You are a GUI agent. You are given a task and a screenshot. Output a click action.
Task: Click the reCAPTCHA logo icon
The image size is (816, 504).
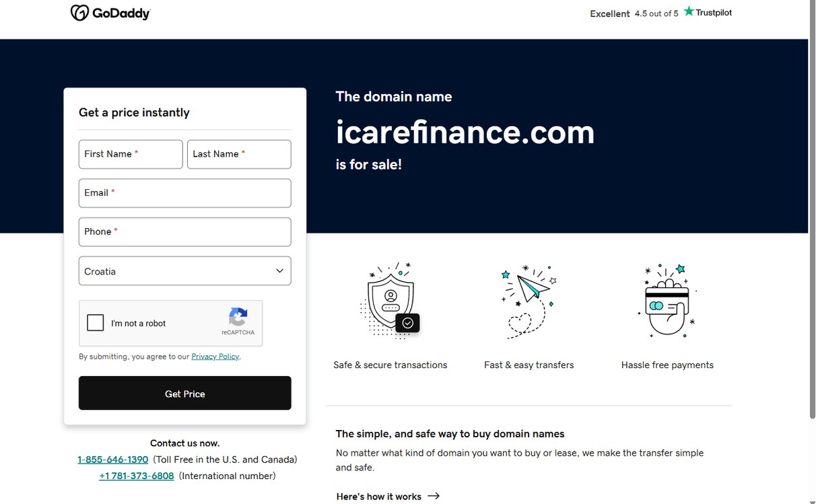coord(238,316)
